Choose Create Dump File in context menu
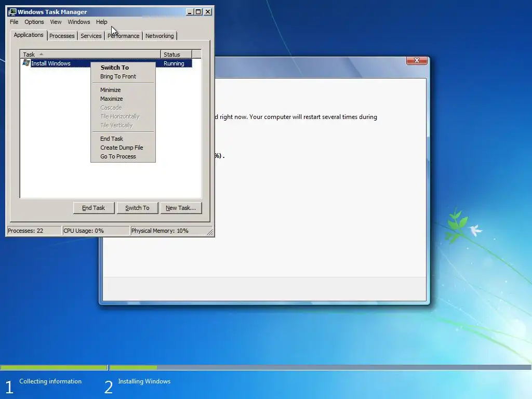The height and width of the screenshot is (399, 532). coord(123,148)
